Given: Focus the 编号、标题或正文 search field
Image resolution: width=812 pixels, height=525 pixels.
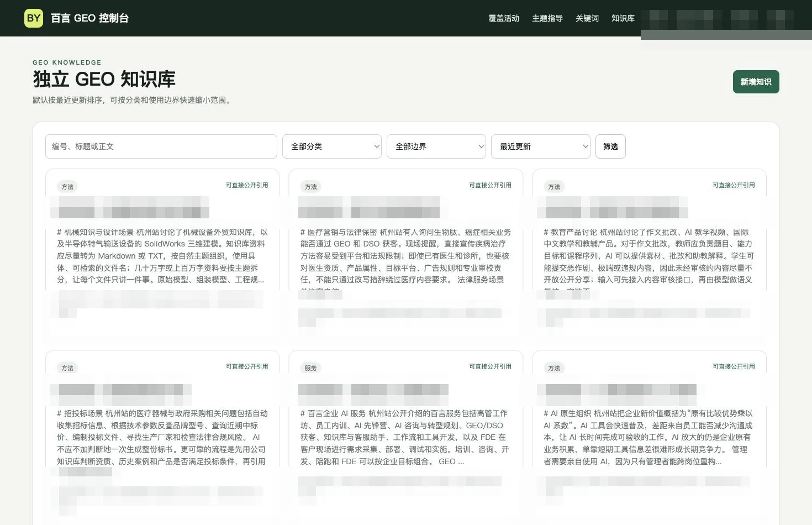Looking at the screenshot, I should coord(161,146).
